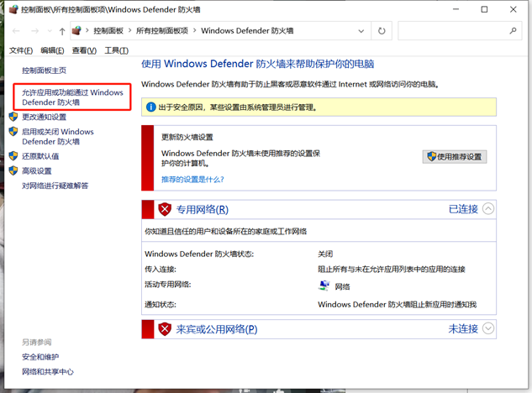Open 更改通知设置 link
The width and height of the screenshot is (532, 393).
[44, 117]
